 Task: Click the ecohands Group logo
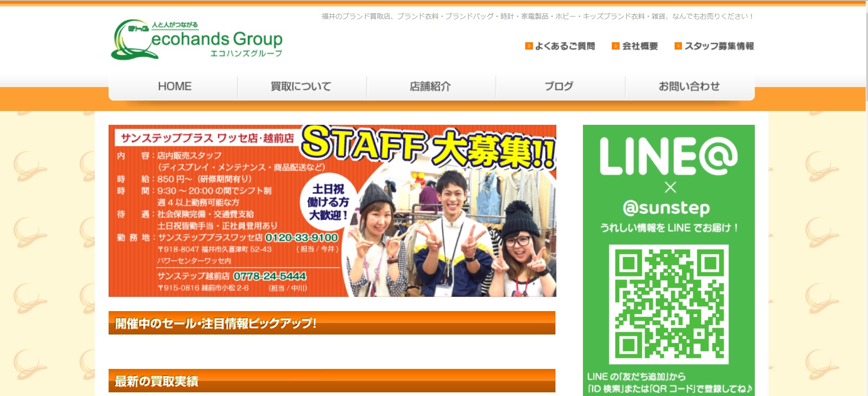coord(197,39)
